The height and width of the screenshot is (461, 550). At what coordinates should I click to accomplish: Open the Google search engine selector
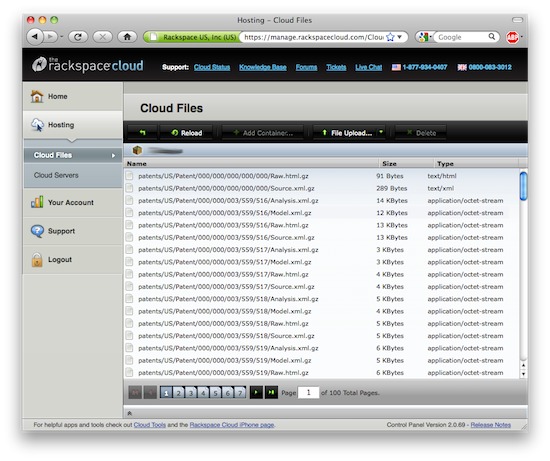424,37
